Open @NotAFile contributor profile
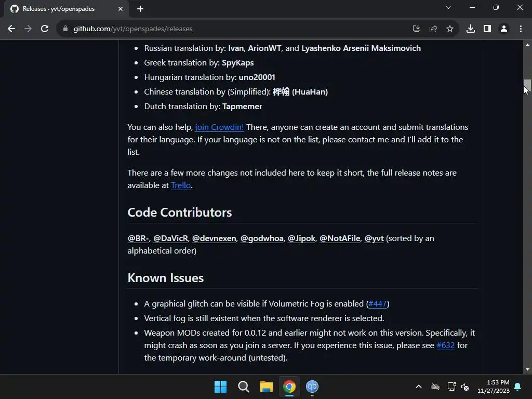The image size is (532, 399). pos(340,238)
